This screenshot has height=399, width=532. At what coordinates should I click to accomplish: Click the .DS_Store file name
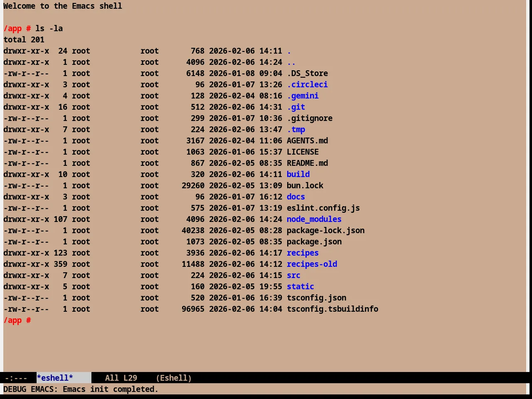(307, 74)
